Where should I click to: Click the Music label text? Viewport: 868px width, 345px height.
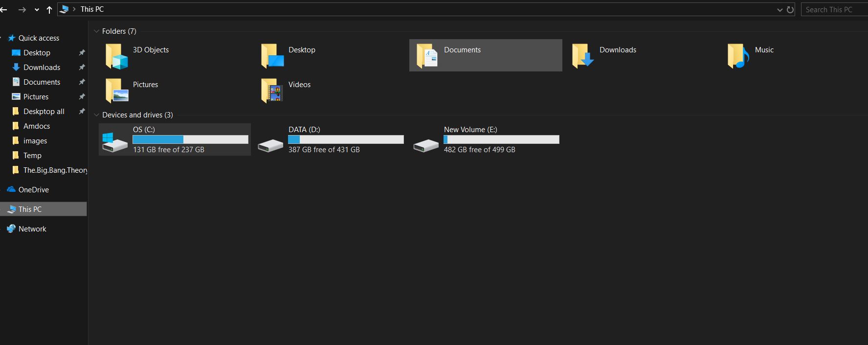click(764, 50)
